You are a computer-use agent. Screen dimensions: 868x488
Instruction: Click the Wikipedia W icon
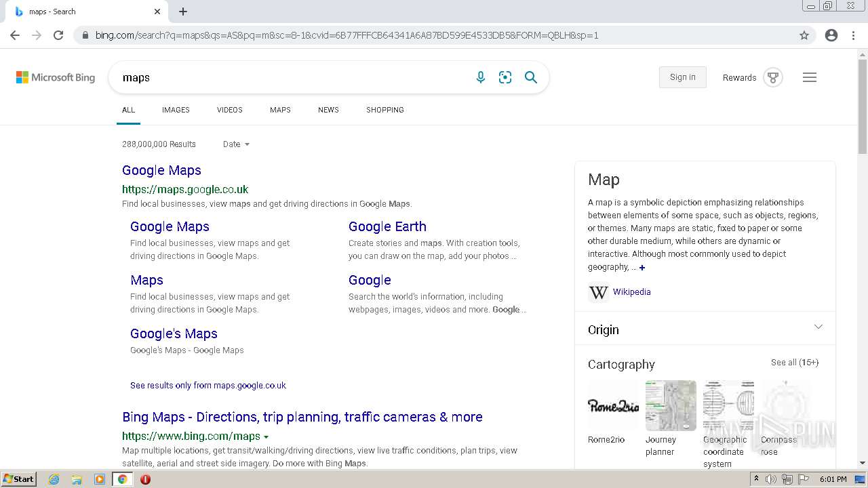598,292
